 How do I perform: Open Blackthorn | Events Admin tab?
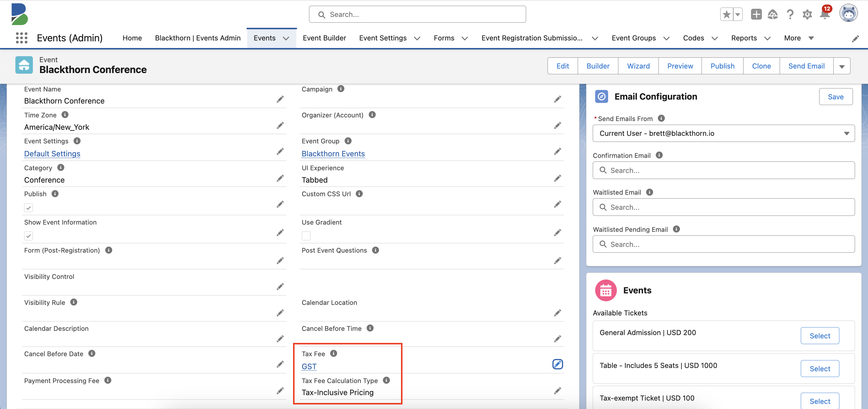[198, 38]
